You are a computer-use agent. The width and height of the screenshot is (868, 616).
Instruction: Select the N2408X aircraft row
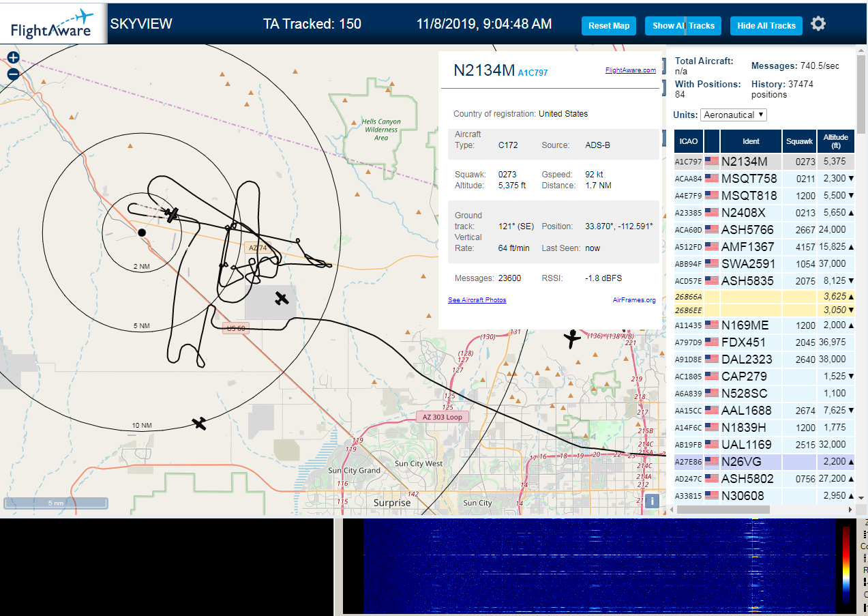click(x=764, y=213)
